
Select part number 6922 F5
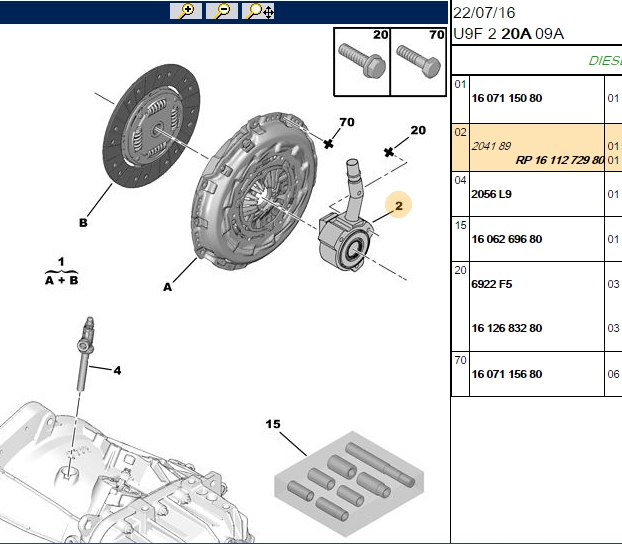[492, 284]
